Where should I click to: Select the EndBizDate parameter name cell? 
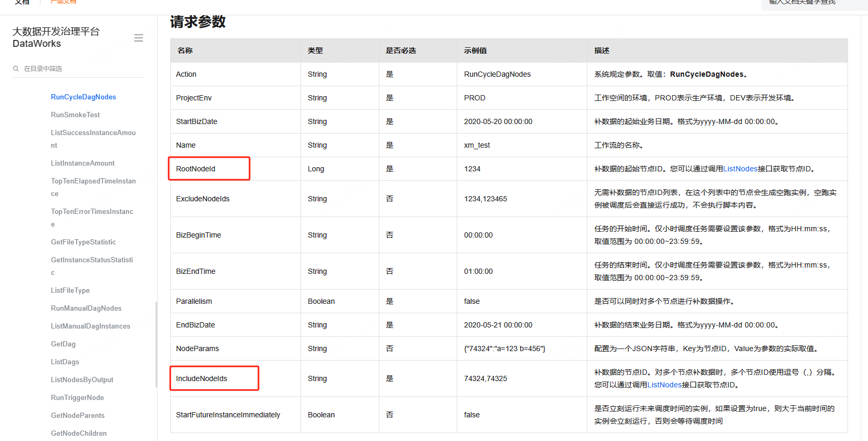(235, 325)
